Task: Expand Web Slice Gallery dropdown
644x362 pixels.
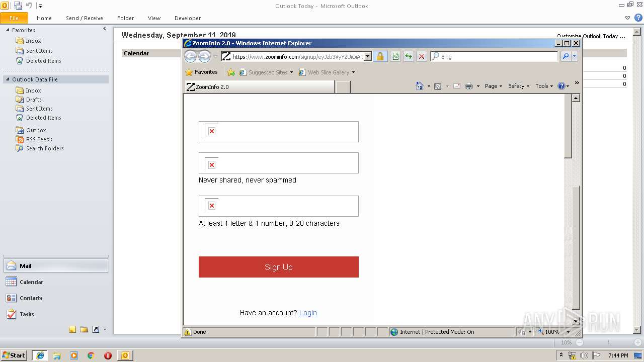Action: point(353,72)
